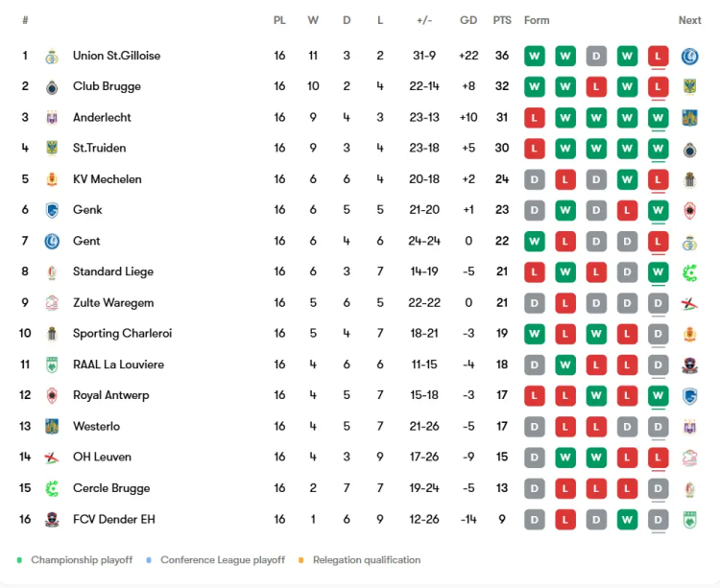Click the Genk club crest

click(52, 210)
